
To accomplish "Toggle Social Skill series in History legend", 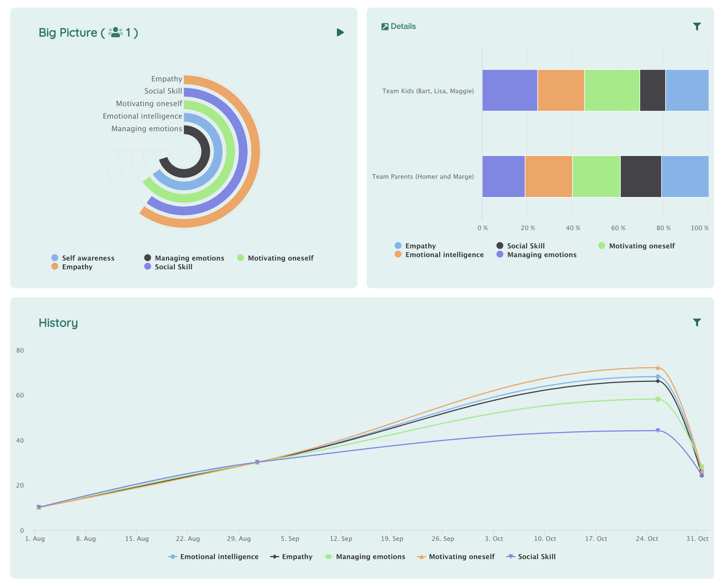I will click(x=531, y=556).
